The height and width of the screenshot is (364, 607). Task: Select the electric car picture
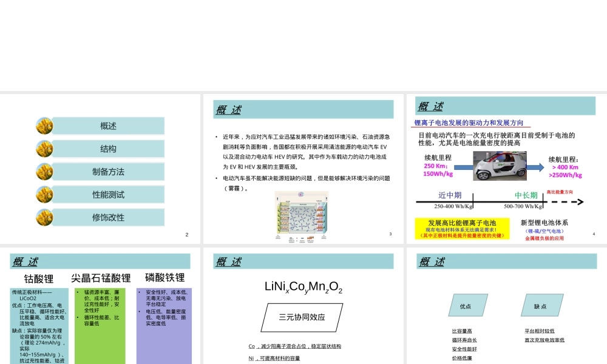click(500, 166)
